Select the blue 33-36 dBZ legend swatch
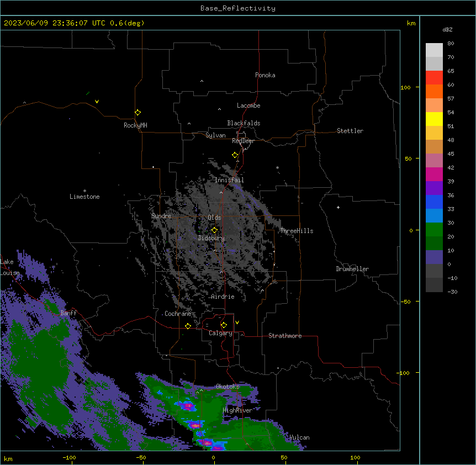Screen dimensions: 476x465 click(434, 202)
